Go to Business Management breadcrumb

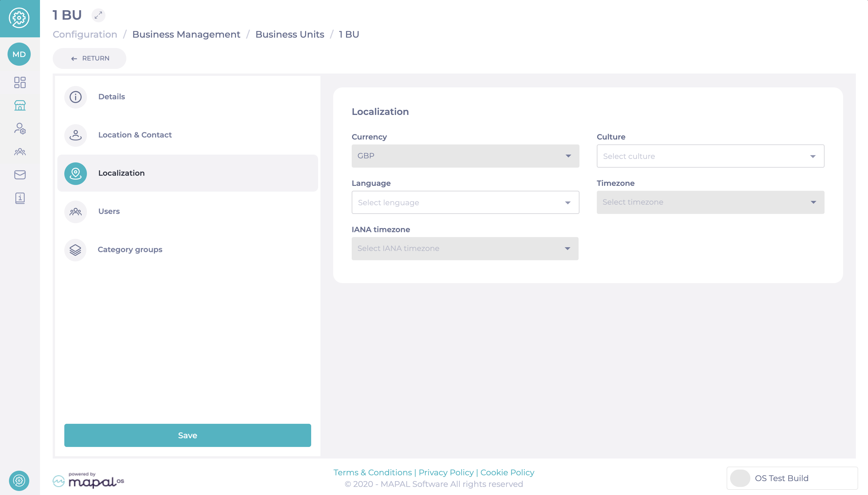186,34
